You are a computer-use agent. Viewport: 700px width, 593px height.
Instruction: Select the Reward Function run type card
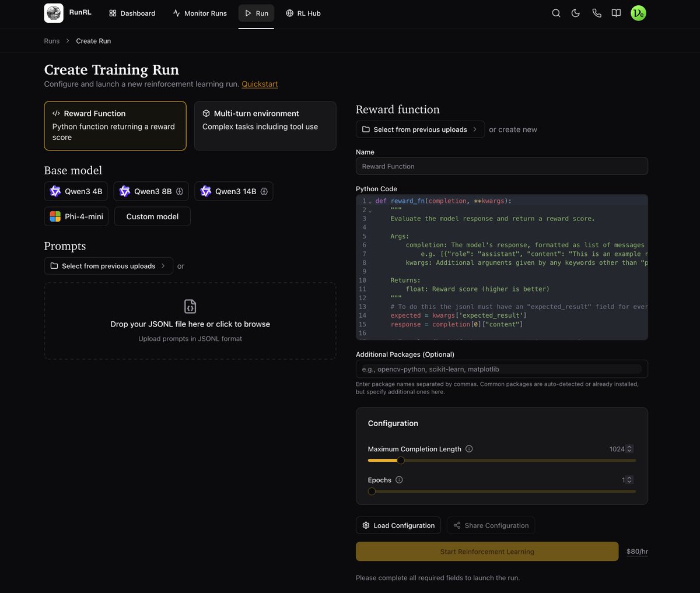pos(116,126)
